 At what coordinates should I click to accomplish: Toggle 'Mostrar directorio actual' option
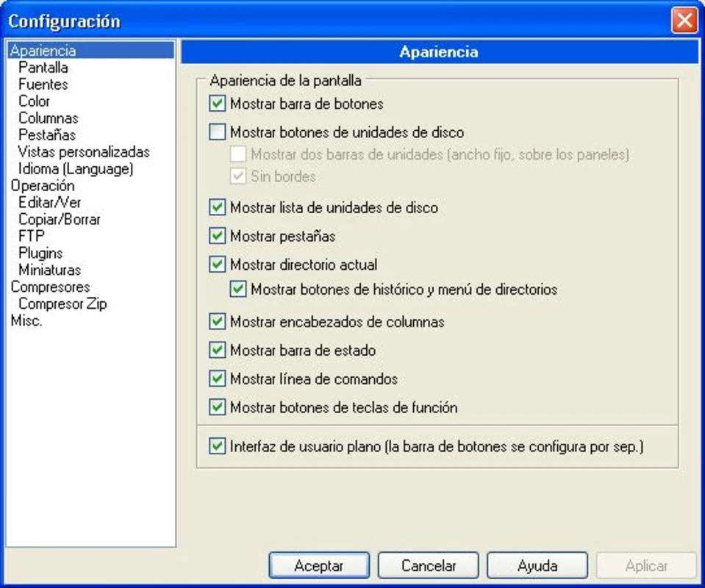pos(217,265)
